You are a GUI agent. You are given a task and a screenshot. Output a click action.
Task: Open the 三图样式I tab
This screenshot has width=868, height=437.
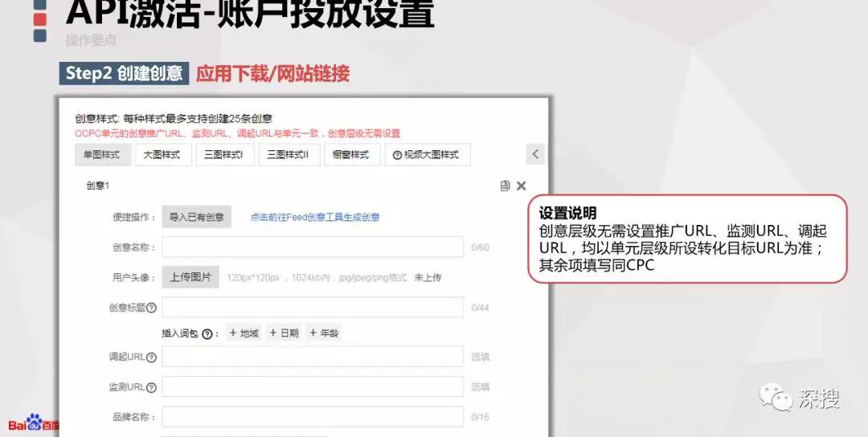pyautogui.click(x=224, y=155)
